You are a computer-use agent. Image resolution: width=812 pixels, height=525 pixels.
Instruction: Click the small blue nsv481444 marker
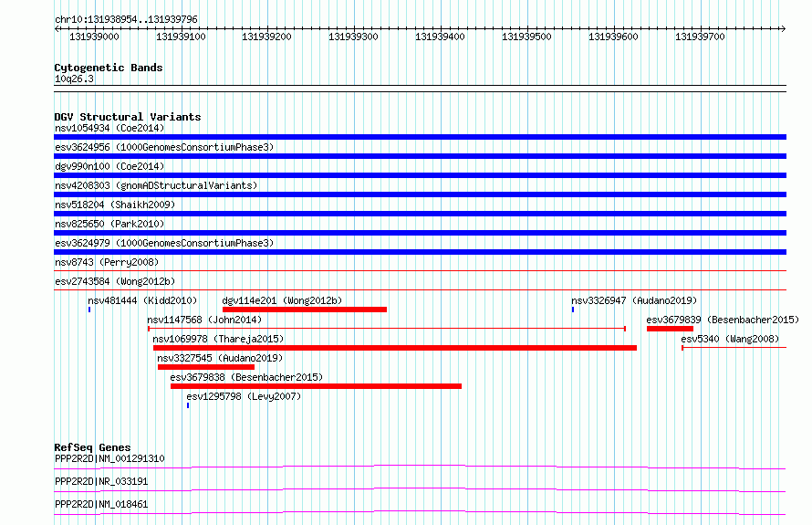click(89, 310)
